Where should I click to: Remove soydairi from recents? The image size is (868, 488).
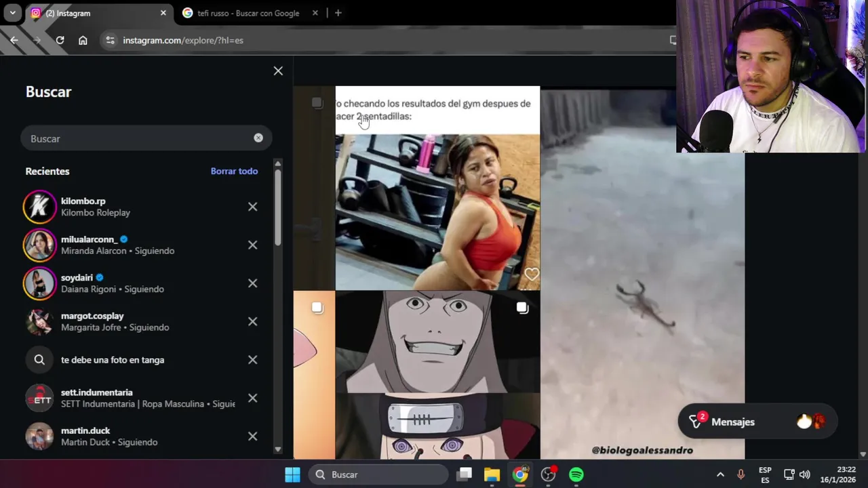click(x=252, y=283)
